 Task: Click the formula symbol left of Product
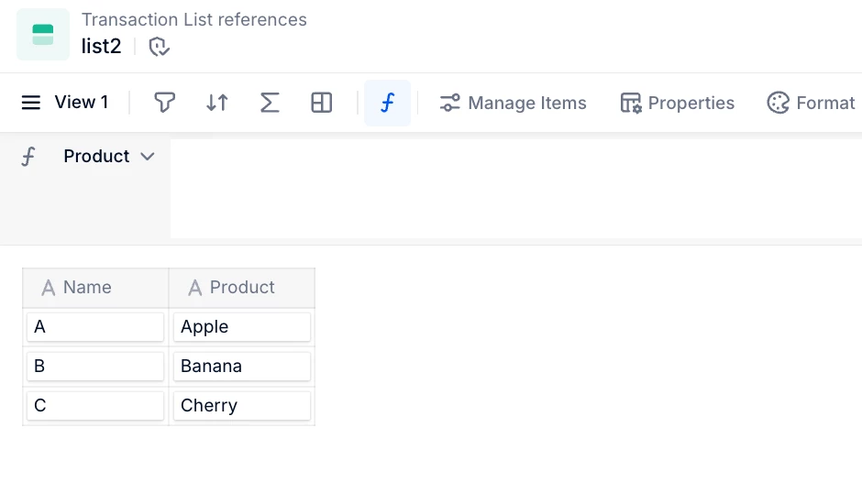pos(28,157)
